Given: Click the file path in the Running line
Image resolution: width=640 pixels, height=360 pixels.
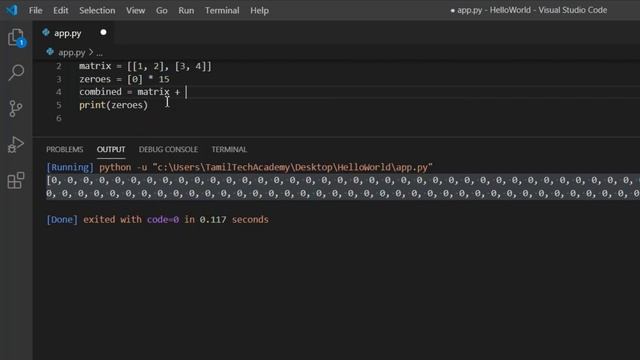Looking at the screenshot, I should click(292, 167).
